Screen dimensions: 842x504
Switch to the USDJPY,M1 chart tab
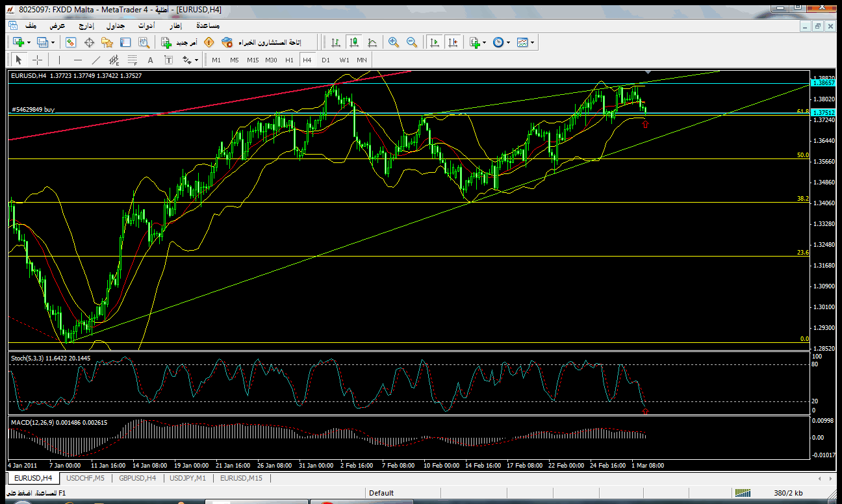(x=187, y=478)
